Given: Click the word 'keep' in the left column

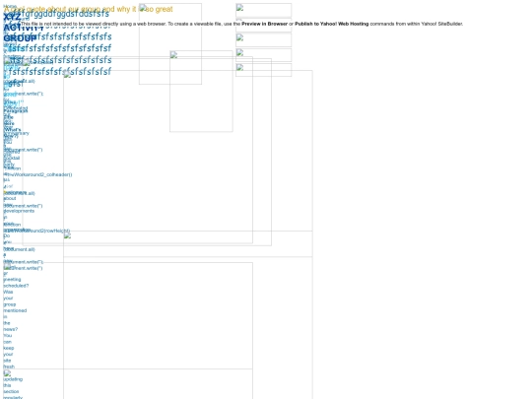Looking at the screenshot, I should [x=9, y=348].
